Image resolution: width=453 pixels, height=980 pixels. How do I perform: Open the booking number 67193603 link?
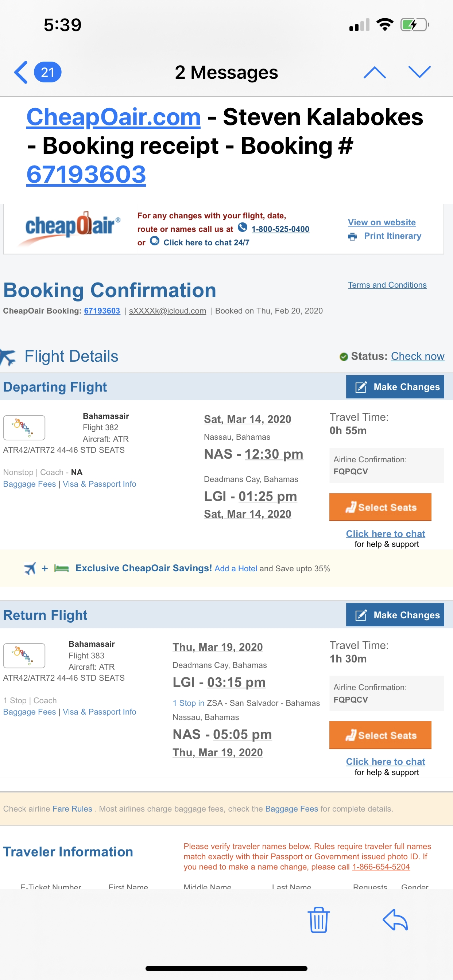86,174
